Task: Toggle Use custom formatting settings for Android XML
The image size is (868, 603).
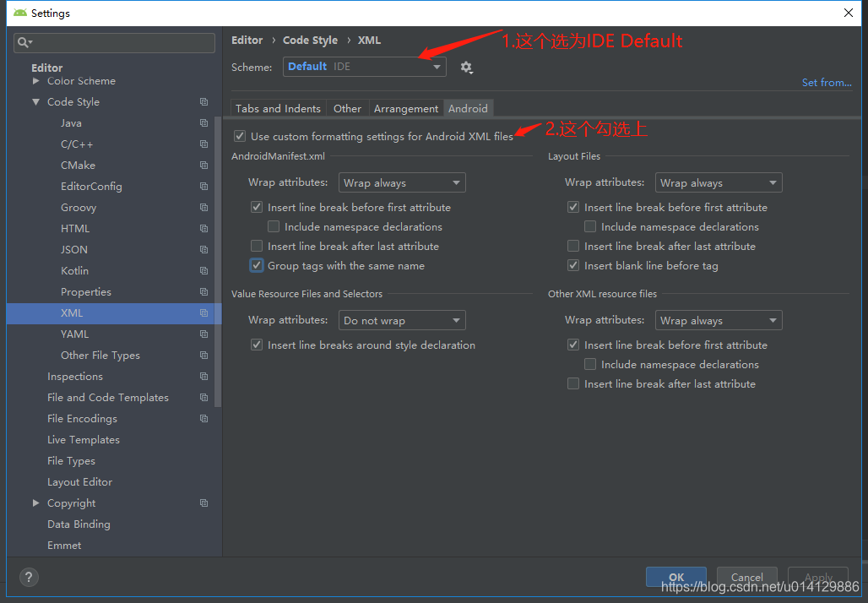Action: coord(240,136)
